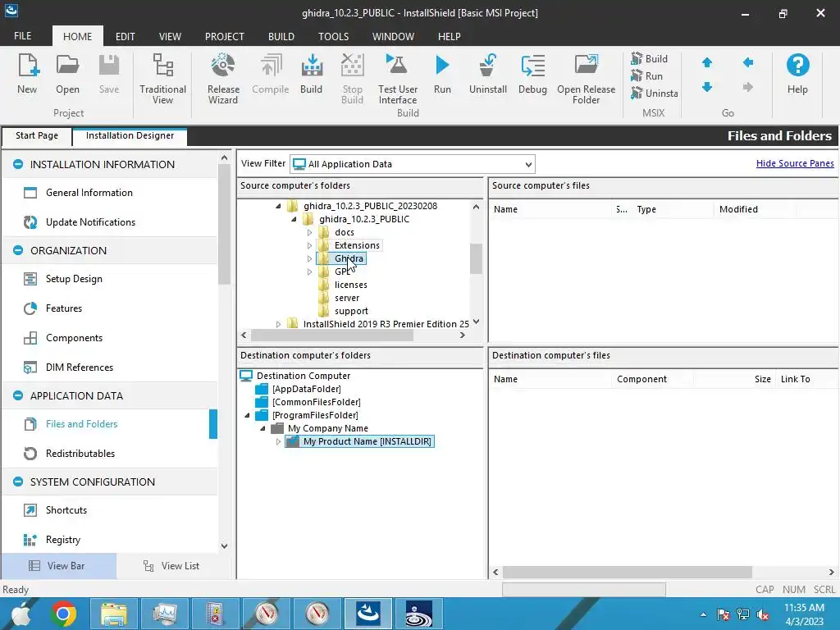
Task: Select the licenses source folder
Action: pos(351,285)
